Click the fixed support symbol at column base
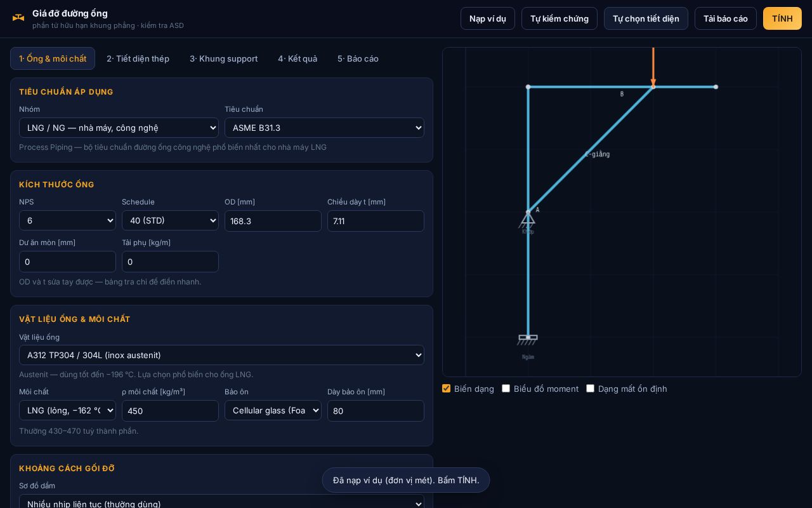This screenshot has width=812, height=508. (x=528, y=340)
